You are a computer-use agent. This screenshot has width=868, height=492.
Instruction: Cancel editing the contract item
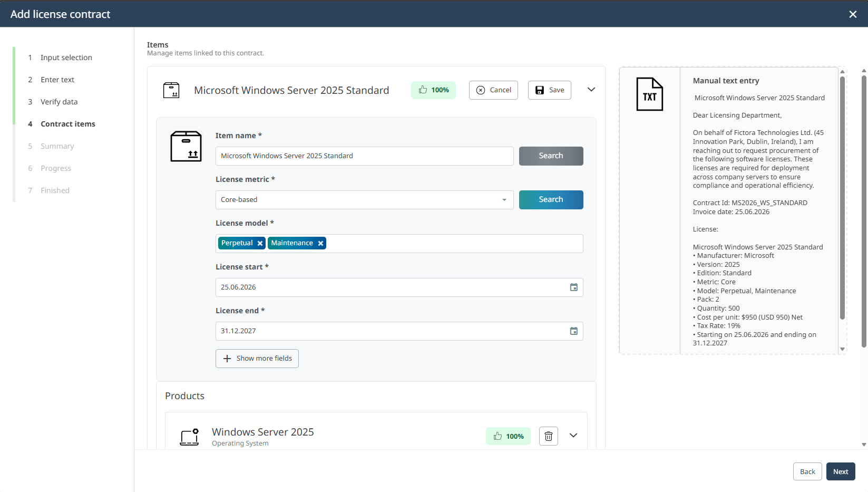493,90
